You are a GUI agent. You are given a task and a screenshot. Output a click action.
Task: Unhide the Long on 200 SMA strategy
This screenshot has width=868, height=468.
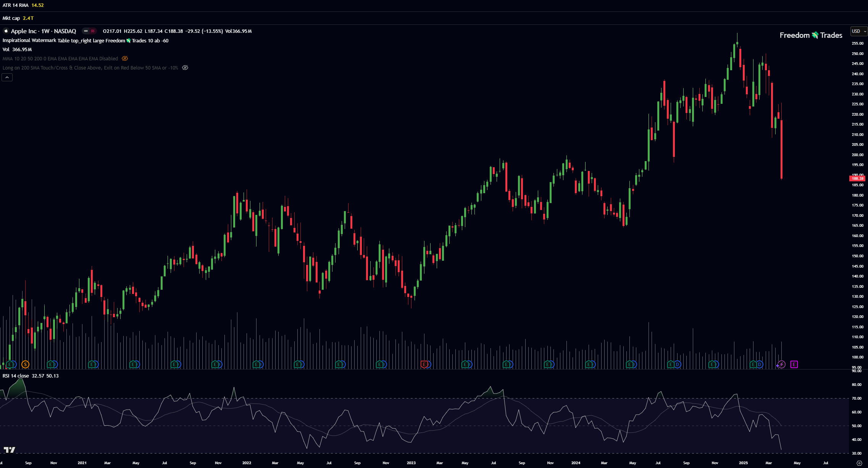[x=185, y=68]
